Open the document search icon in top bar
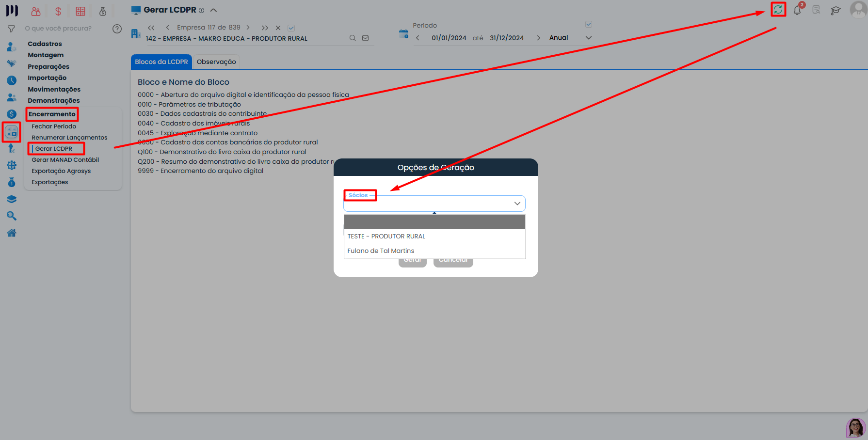This screenshot has width=868, height=440. (817, 10)
